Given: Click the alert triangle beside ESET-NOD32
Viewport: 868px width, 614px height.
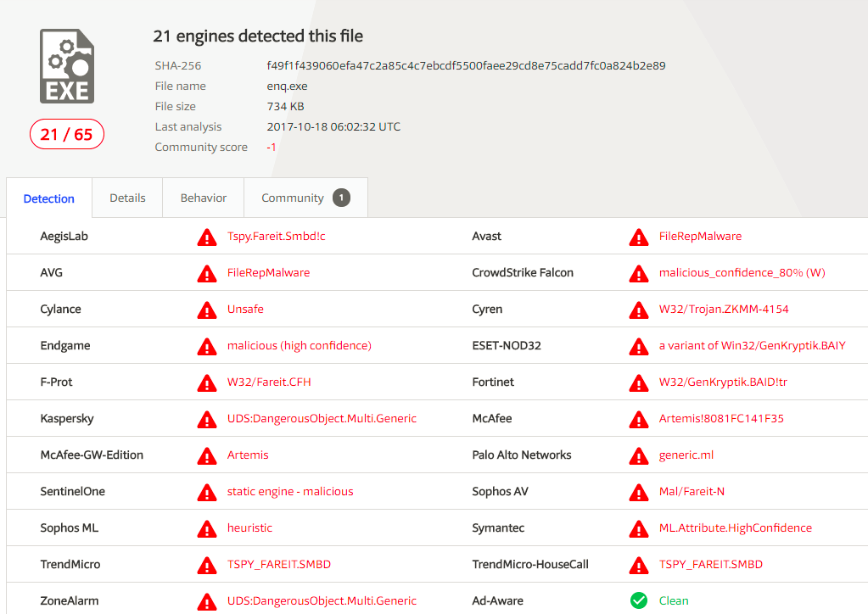Looking at the screenshot, I should coord(638,346).
